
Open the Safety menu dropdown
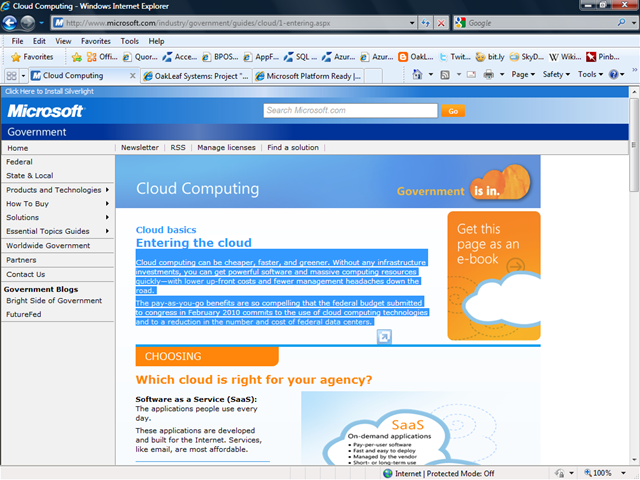pyautogui.click(x=556, y=74)
